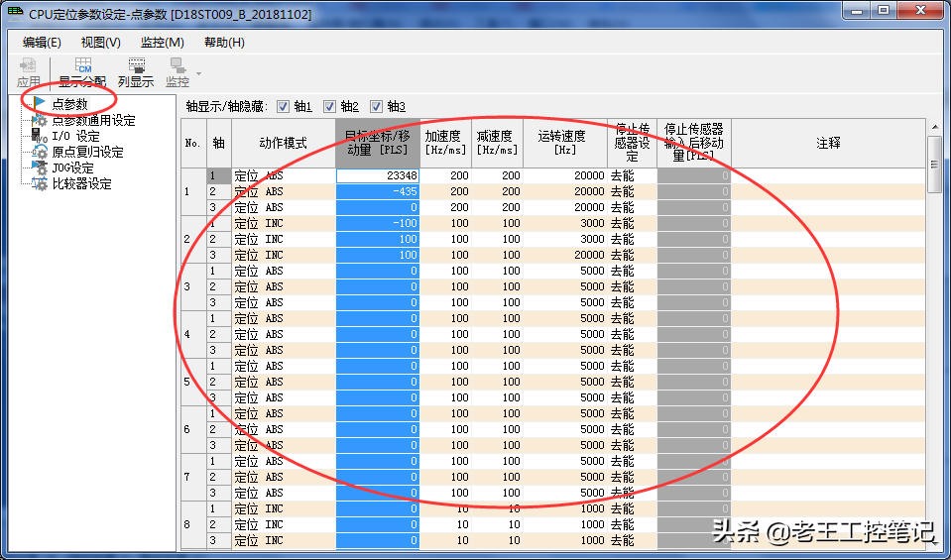Click the 加速度 [Hz/ms] column header

point(445,143)
